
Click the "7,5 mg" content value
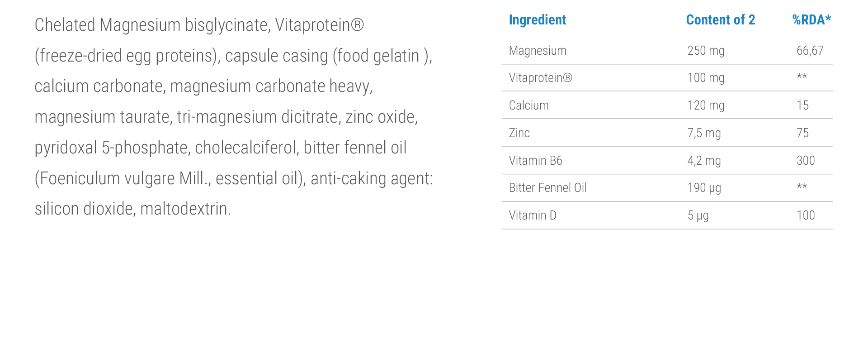tap(704, 133)
